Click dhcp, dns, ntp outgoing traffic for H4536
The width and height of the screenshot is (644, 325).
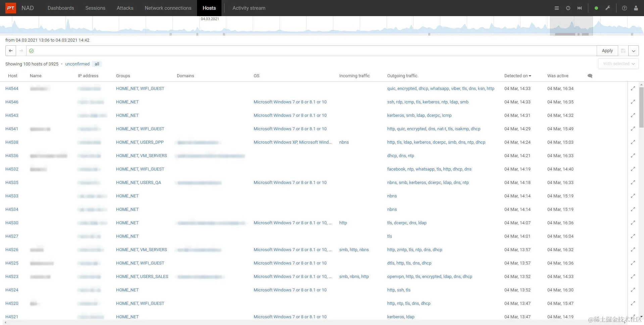401,156
